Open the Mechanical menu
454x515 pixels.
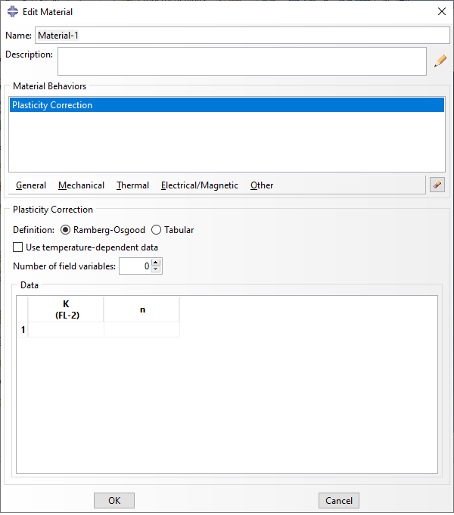coord(81,185)
